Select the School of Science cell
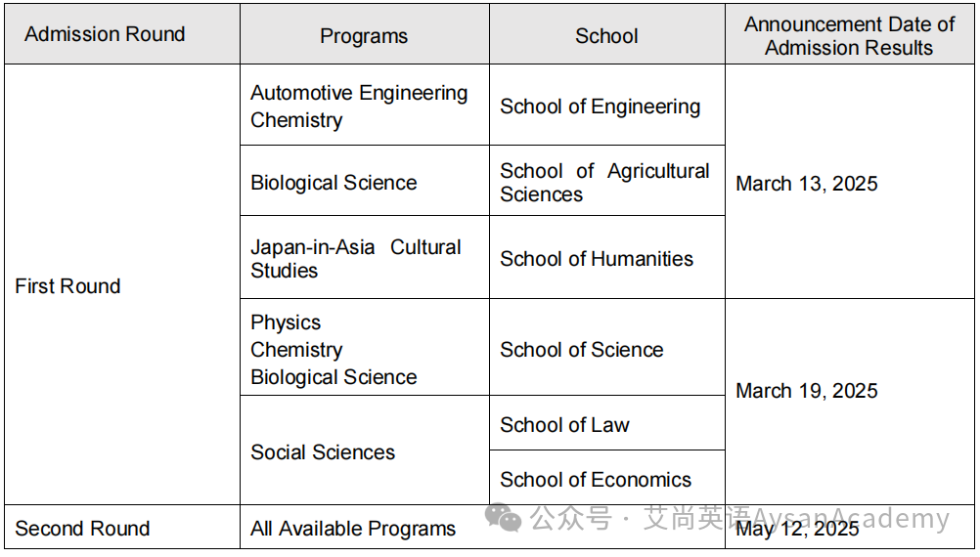Viewport: 980px width, 557px height. (606, 347)
